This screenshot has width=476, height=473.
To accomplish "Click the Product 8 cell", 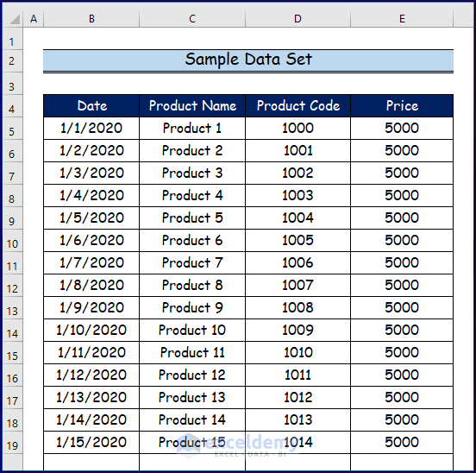I will point(192,286).
